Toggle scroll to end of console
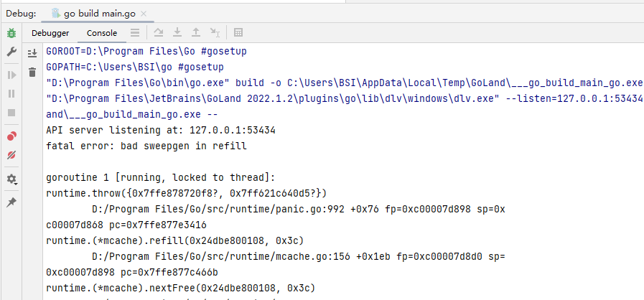This screenshot has width=644, height=300. 32,53
